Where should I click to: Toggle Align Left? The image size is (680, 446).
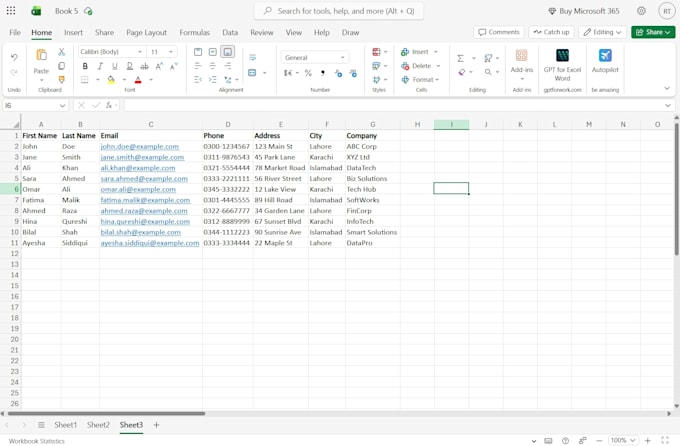coord(198,66)
